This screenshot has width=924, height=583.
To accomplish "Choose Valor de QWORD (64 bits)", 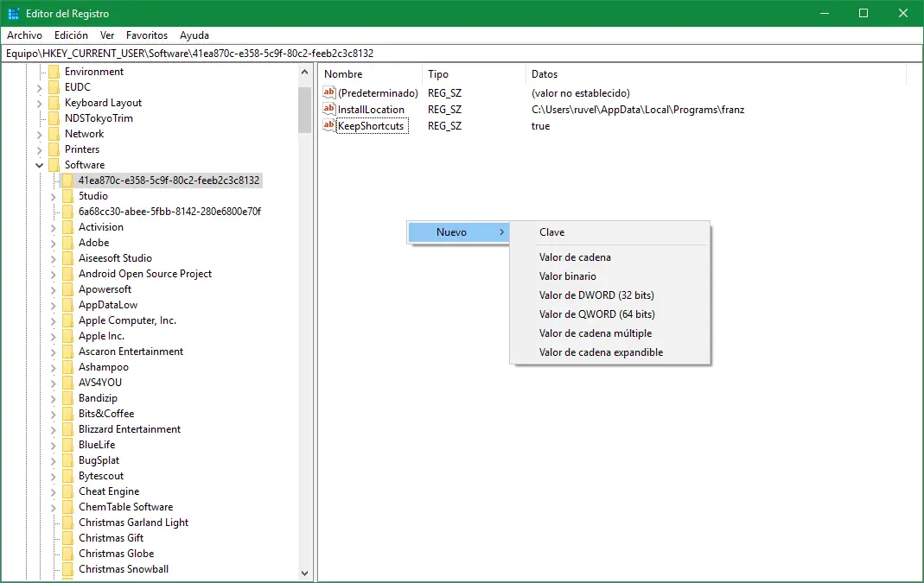I will click(x=610, y=314).
